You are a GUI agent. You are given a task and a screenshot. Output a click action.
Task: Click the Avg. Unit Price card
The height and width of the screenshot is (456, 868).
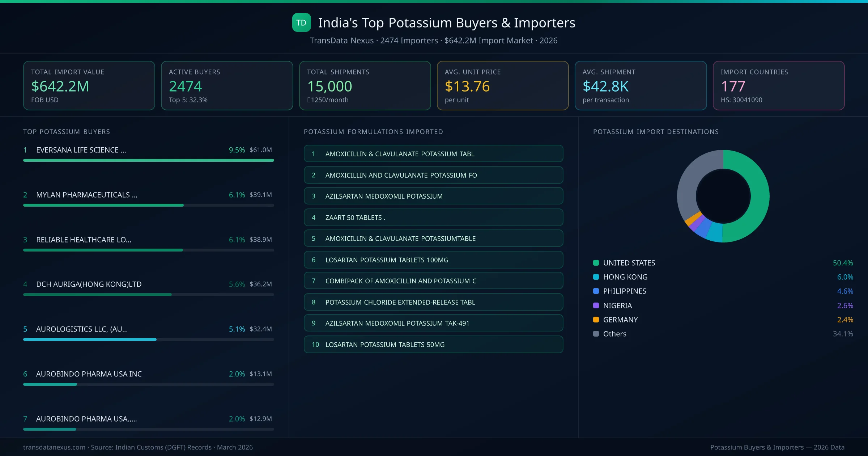coord(503,85)
